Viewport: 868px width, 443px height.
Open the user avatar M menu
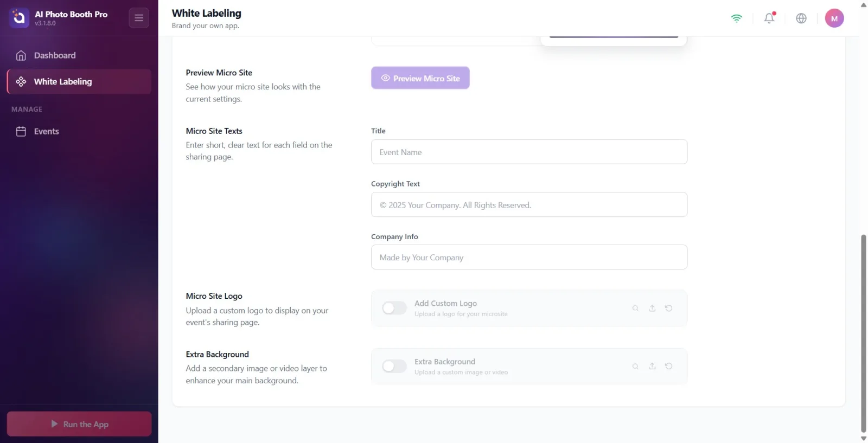(834, 18)
